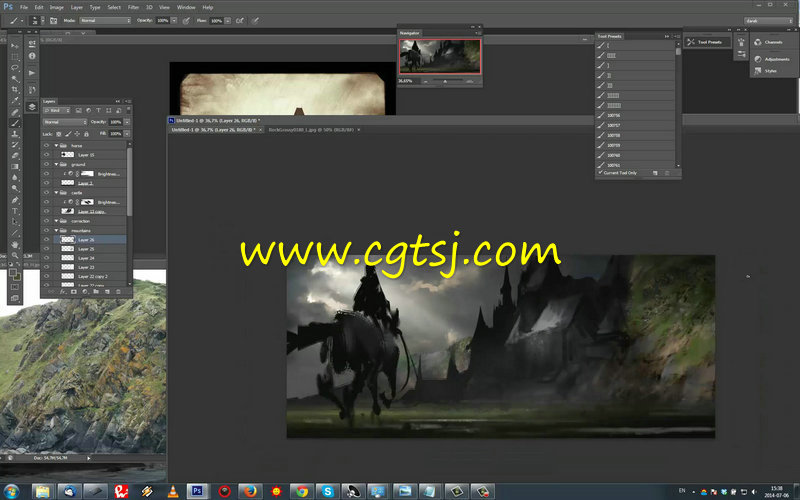Create a new group in Layers panel

pyautogui.click(x=96, y=292)
